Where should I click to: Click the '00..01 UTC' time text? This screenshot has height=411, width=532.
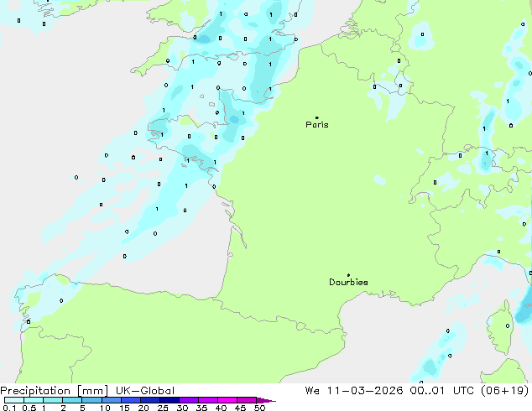[x=441, y=391]
